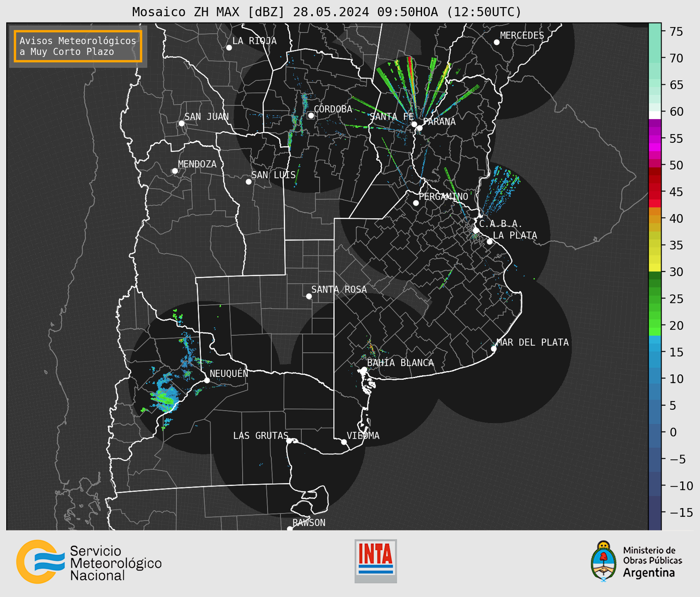Select the VIEDMA city marker
The width and height of the screenshot is (700, 597).
(x=344, y=442)
